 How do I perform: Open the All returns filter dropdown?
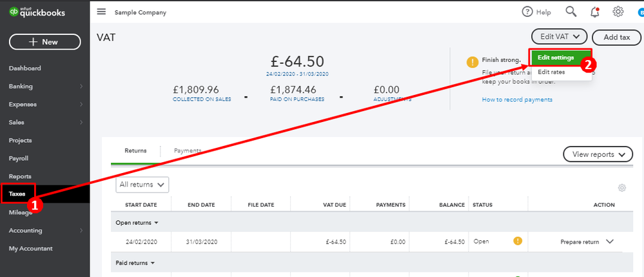pyautogui.click(x=142, y=185)
